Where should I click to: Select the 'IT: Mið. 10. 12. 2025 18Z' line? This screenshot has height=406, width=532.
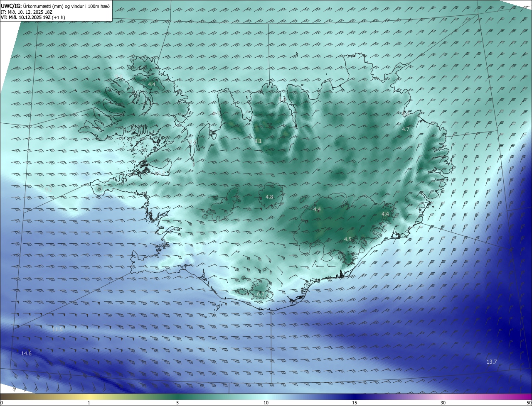27,12
